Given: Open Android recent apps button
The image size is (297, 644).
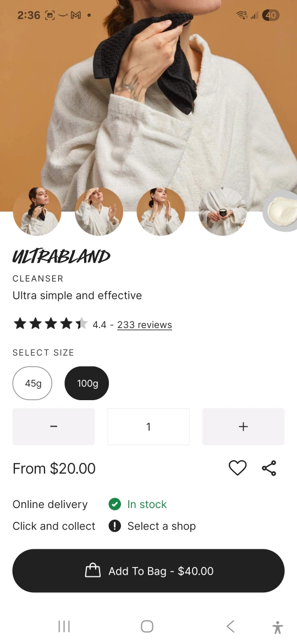Looking at the screenshot, I should [x=64, y=626].
